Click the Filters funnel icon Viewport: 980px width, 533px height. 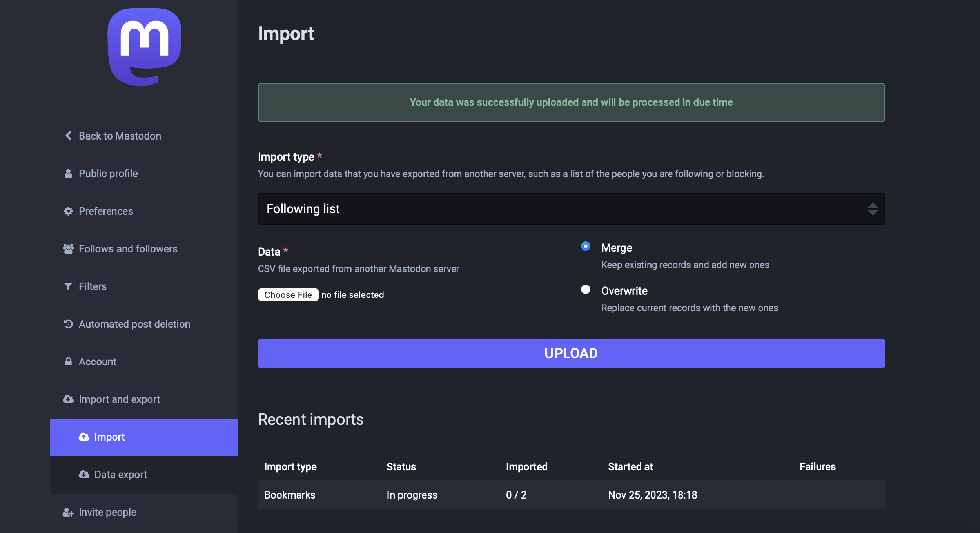click(x=68, y=286)
